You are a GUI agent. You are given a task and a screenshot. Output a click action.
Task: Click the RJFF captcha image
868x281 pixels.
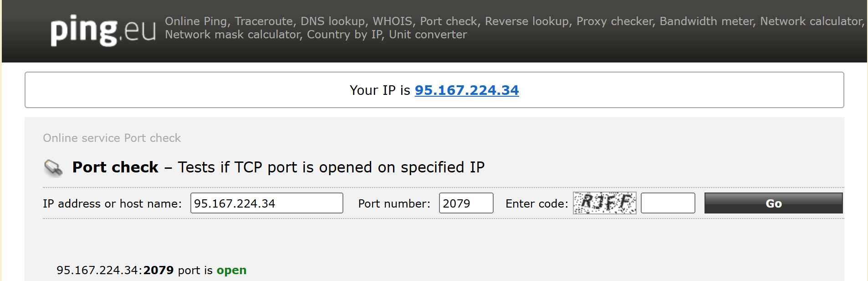(604, 203)
